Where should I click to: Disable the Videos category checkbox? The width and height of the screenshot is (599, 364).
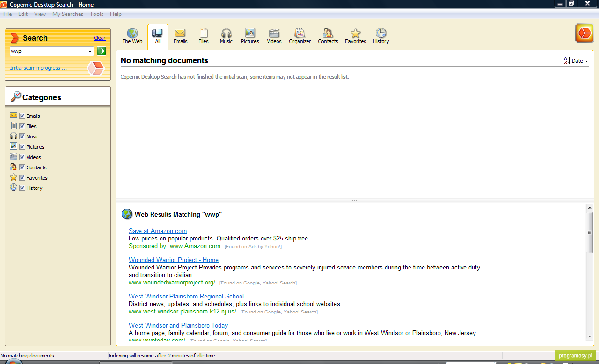pyautogui.click(x=22, y=157)
